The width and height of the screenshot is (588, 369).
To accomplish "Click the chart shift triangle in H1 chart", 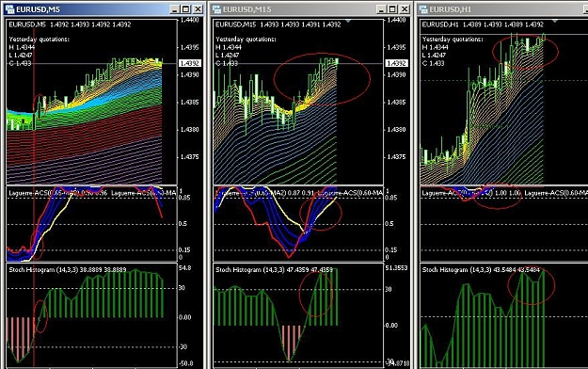I will pos(555,21).
